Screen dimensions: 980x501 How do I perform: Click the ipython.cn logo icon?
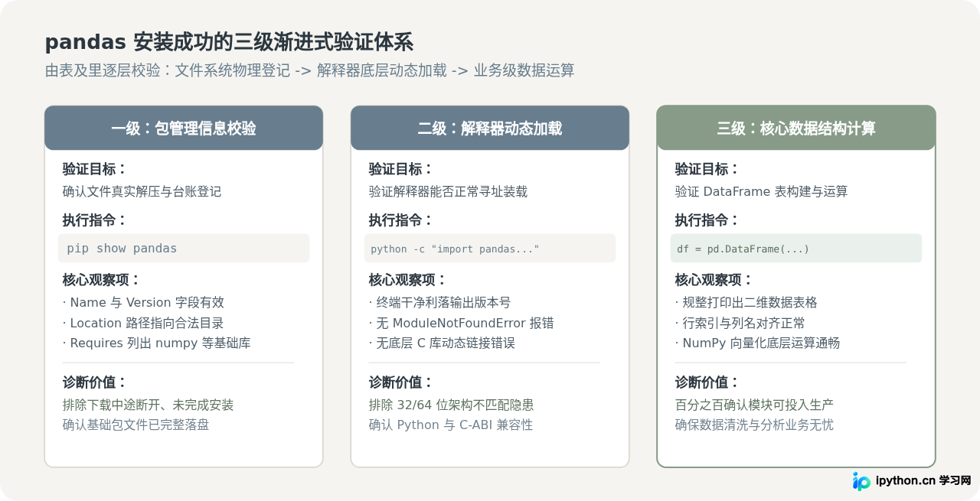point(861,481)
